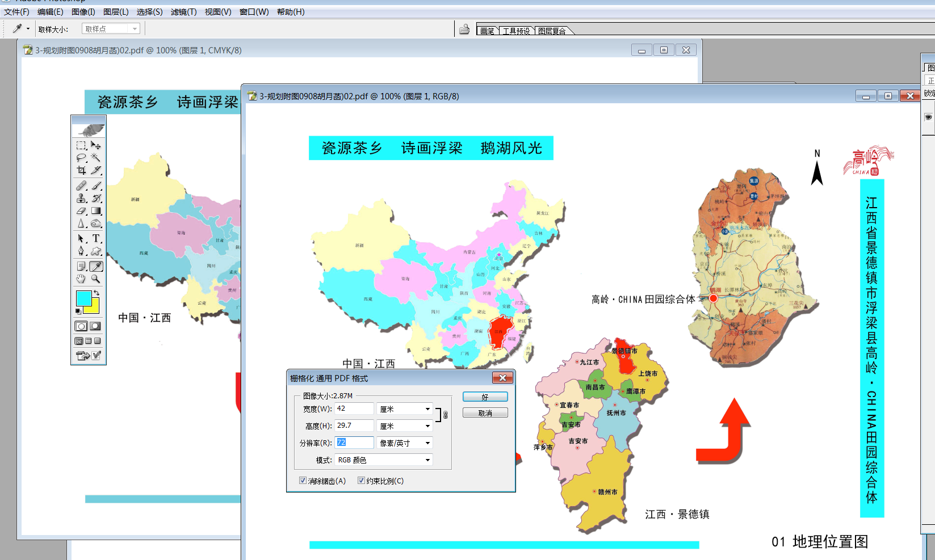The height and width of the screenshot is (560, 935).
Task: Open the height unit dropdown (厘米)
Action: pyautogui.click(x=405, y=426)
